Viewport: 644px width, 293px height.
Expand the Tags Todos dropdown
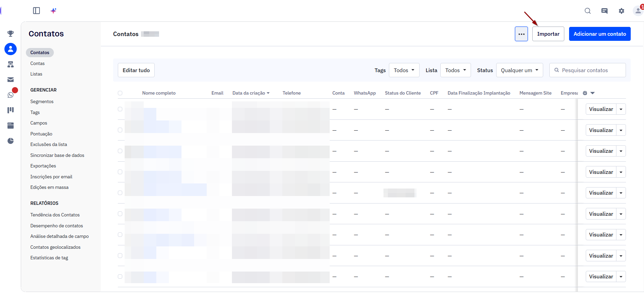(404, 70)
